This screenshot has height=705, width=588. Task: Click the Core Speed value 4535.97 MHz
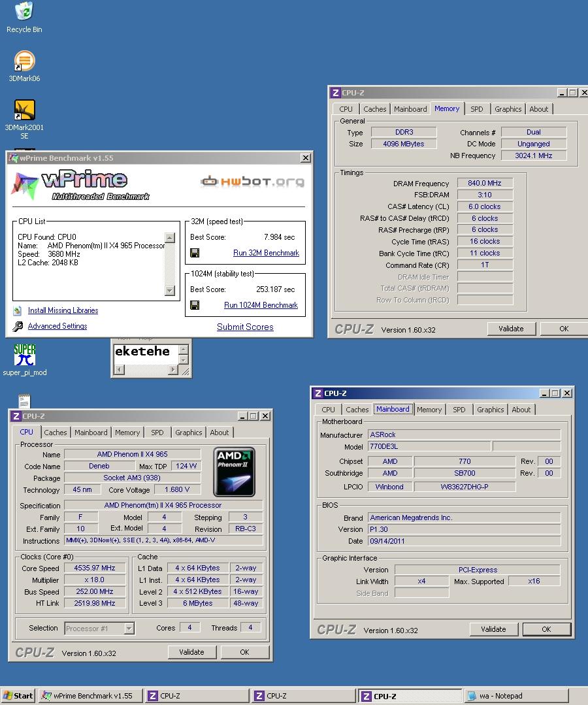(x=95, y=568)
